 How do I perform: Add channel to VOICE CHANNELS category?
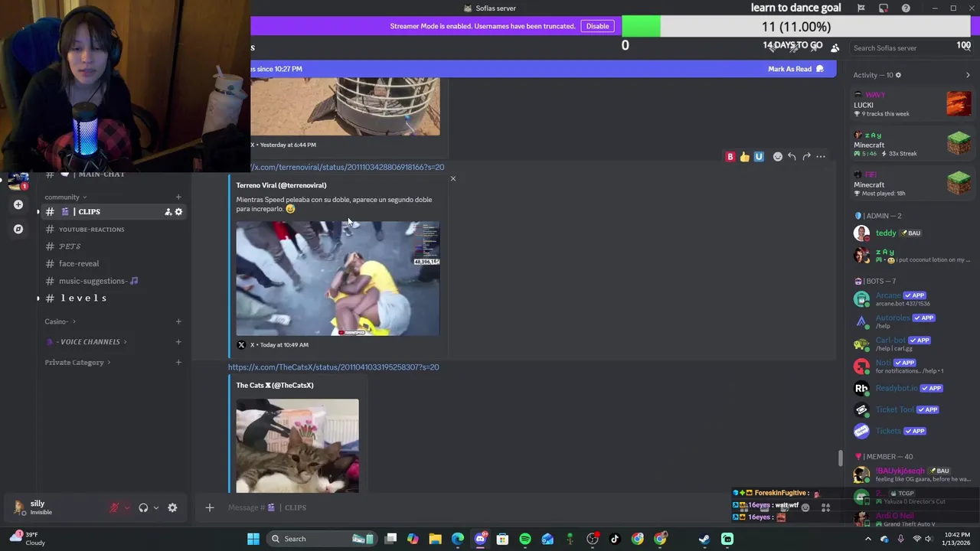178,342
